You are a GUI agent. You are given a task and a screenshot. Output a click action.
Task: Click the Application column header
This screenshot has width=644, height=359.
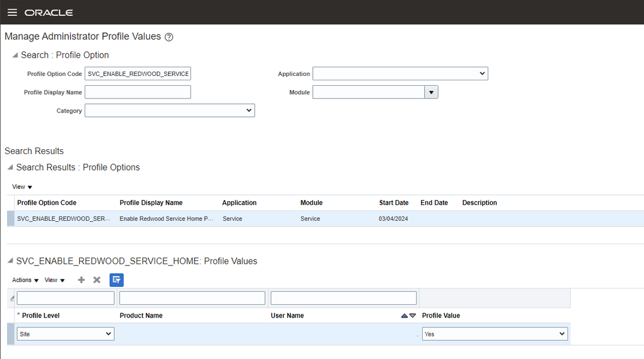click(x=239, y=203)
